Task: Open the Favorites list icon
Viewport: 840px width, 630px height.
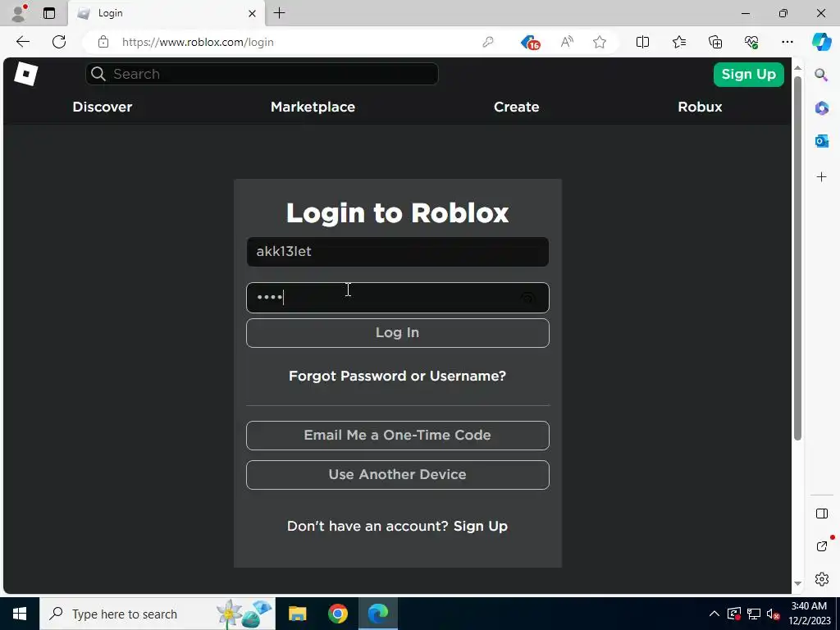Action: (678, 42)
